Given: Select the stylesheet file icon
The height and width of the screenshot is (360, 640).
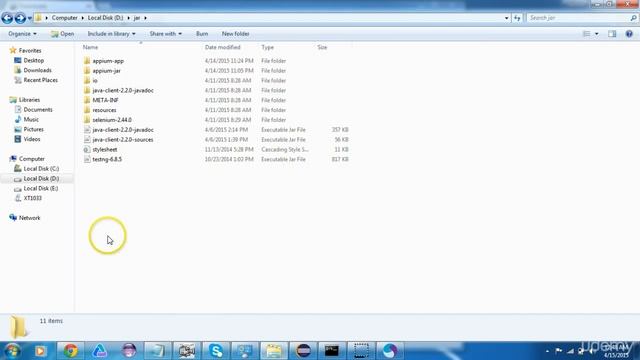Looking at the screenshot, I should pyautogui.click(x=87, y=149).
